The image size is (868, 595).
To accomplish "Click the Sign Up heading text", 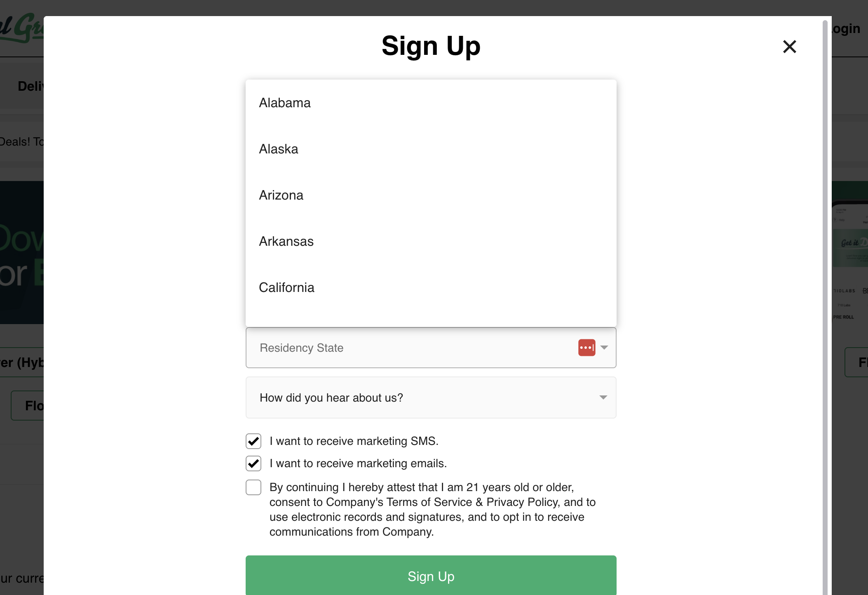I will click(x=431, y=46).
